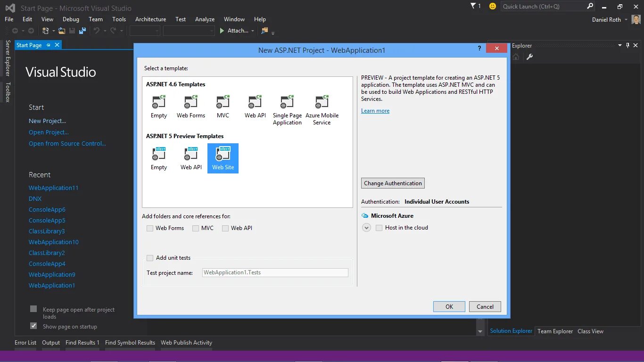644x362 pixels.
Task: Pin the Solution Explorer panel
Action: tap(627, 46)
